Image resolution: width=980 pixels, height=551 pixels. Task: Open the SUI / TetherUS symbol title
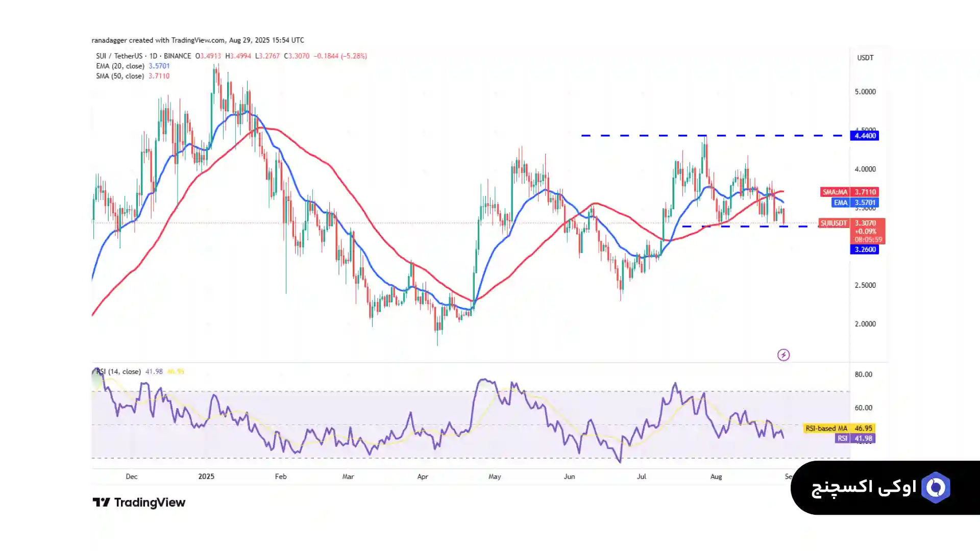click(x=120, y=56)
